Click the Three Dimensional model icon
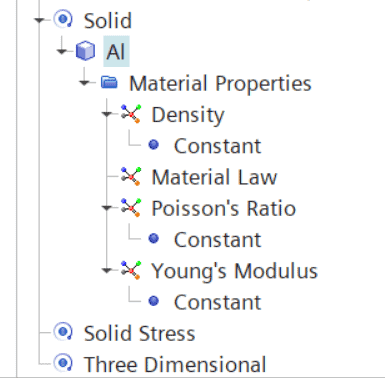The image size is (385, 378). tap(63, 363)
